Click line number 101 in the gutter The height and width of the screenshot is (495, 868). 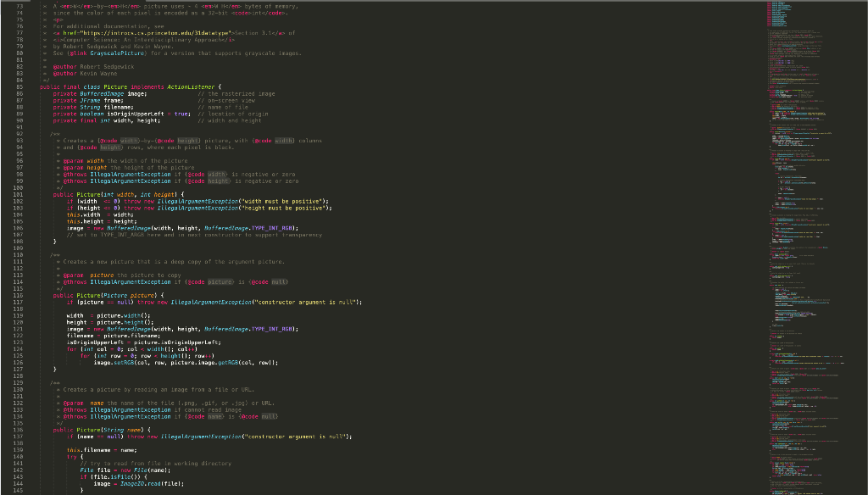[19, 194]
